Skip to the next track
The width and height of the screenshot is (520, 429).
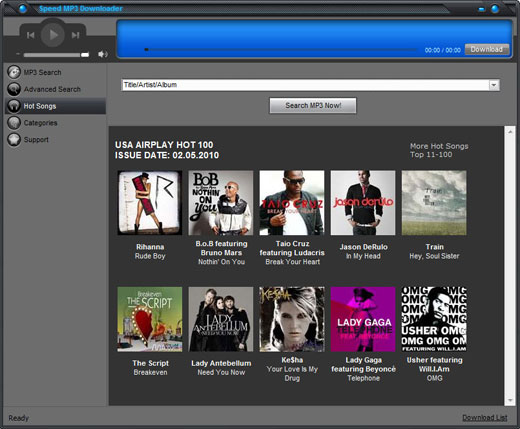coord(75,35)
